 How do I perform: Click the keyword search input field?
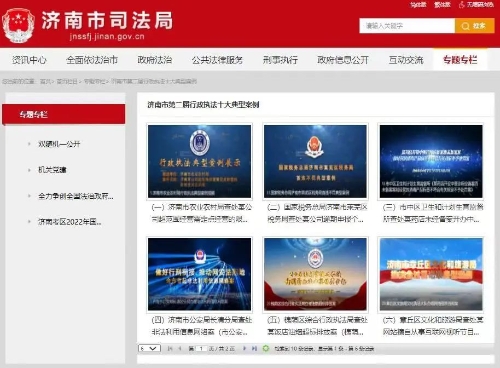pyautogui.click(x=407, y=26)
